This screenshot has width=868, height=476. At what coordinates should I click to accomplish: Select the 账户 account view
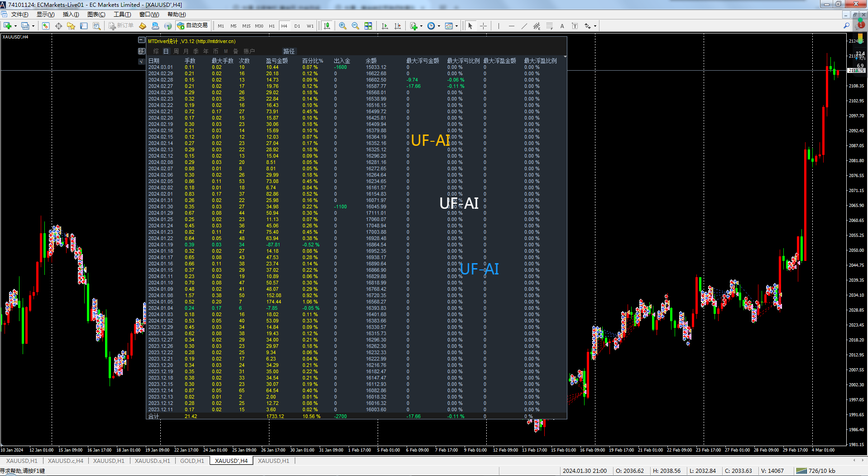point(249,51)
